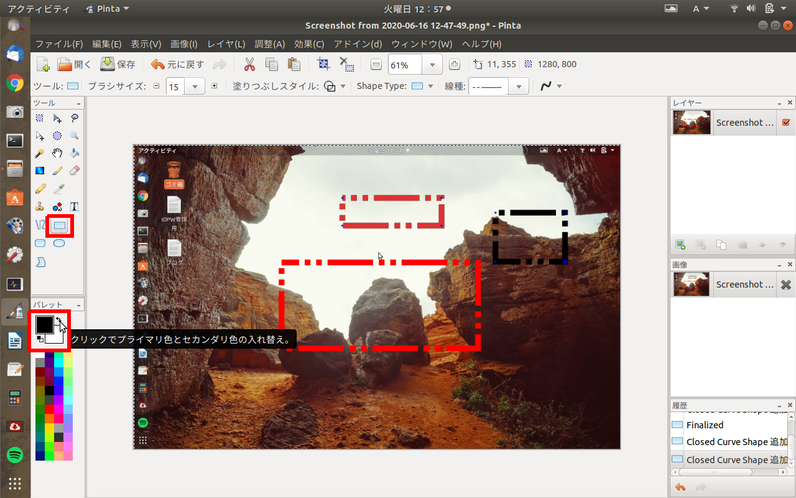Toggle visibility checkbox of Screenshot layer
Image resolution: width=796 pixels, height=498 pixels.
[786, 122]
